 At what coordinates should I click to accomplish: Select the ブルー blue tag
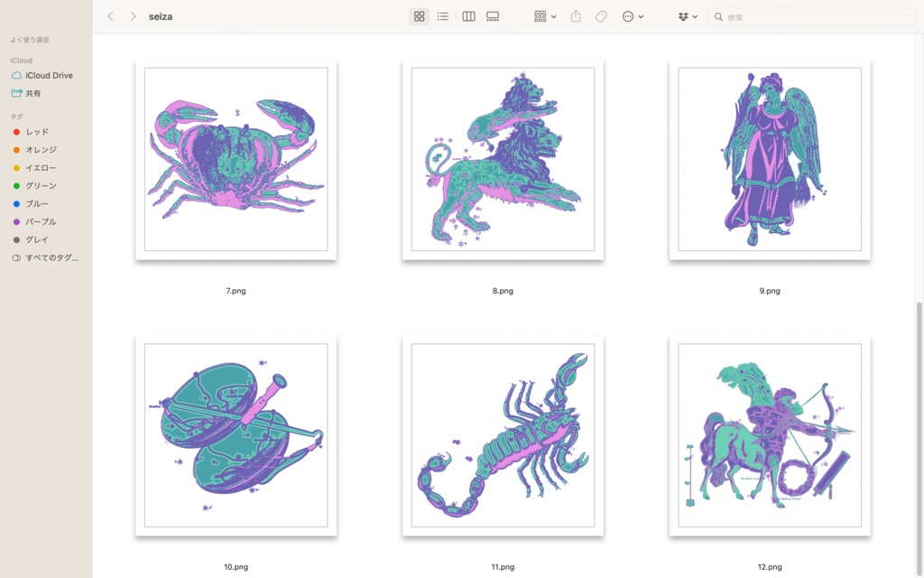[31, 203]
